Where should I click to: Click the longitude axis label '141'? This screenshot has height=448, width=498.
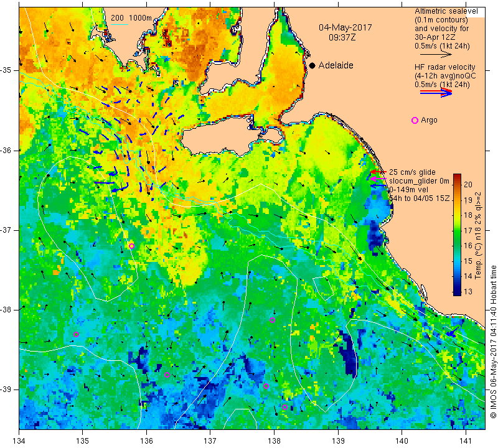(466, 441)
